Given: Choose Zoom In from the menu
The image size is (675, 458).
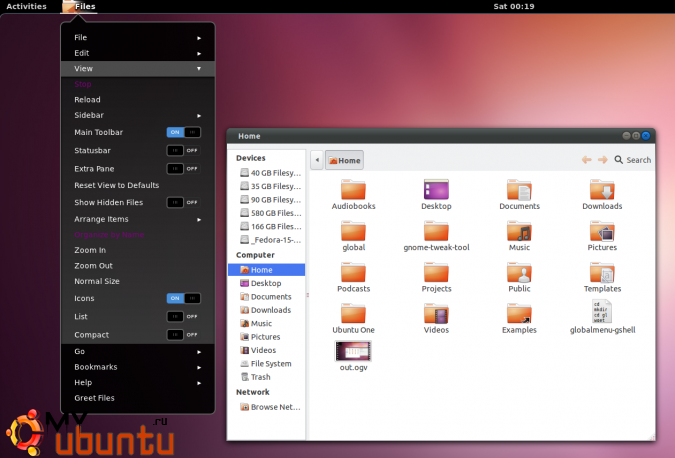Looking at the screenshot, I should tap(138, 250).
